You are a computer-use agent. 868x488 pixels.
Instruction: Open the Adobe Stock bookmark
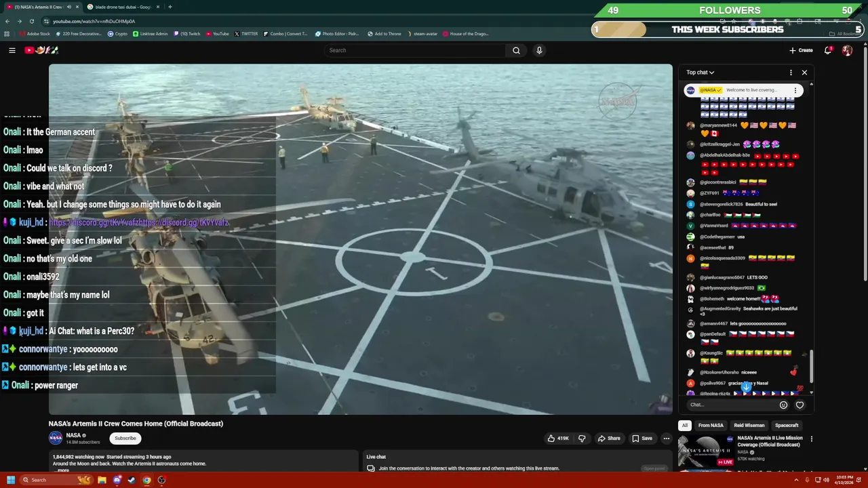coord(35,34)
